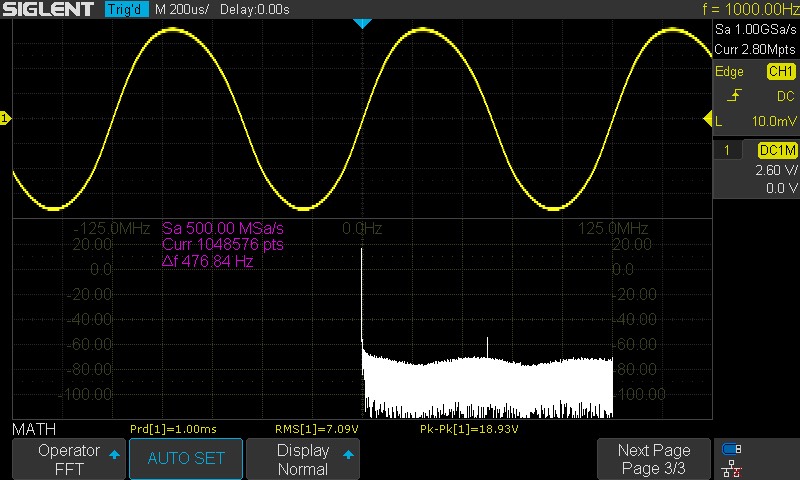The image size is (800, 480).
Task: Click the 2.60 V/ vertical scale value
Action: pyautogui.click(x=775, y=170)
